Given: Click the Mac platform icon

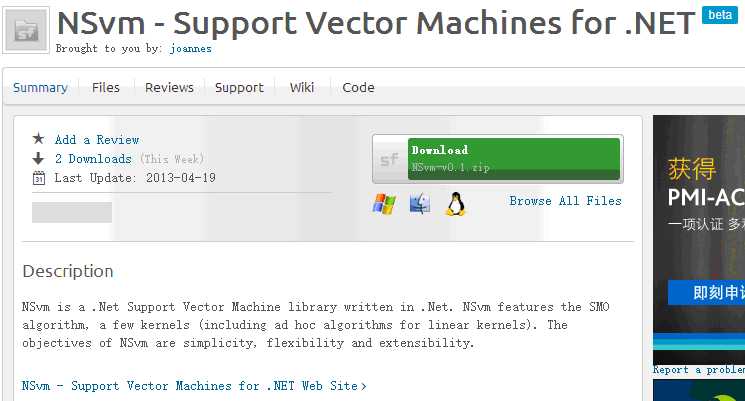Looking at the screenshot, I should point(420,204).
